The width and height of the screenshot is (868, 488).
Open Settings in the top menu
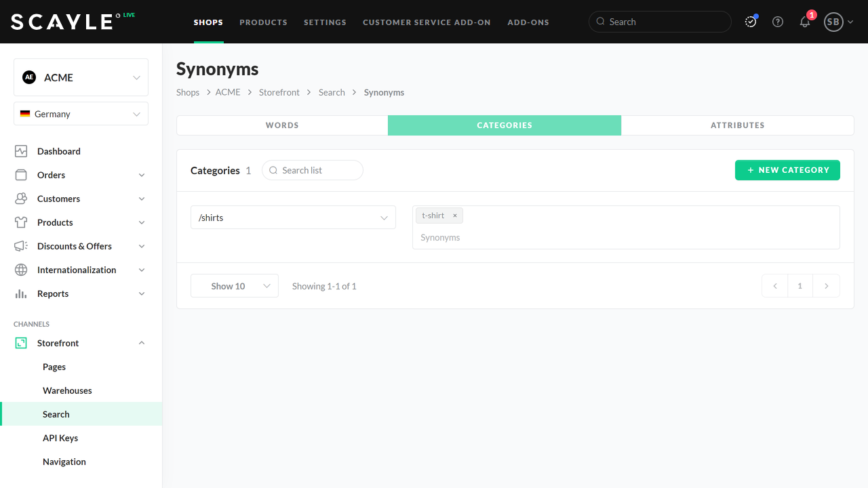pyautogui.click(x=325, y=22)
